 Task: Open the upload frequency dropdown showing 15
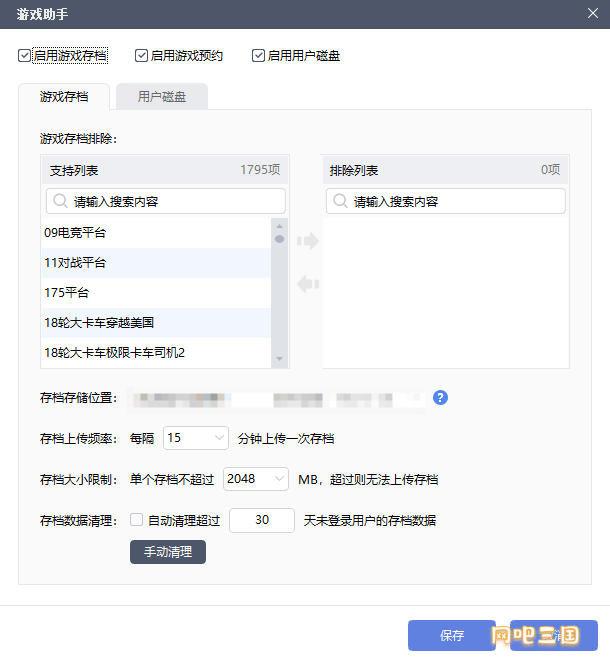(195, 438)
